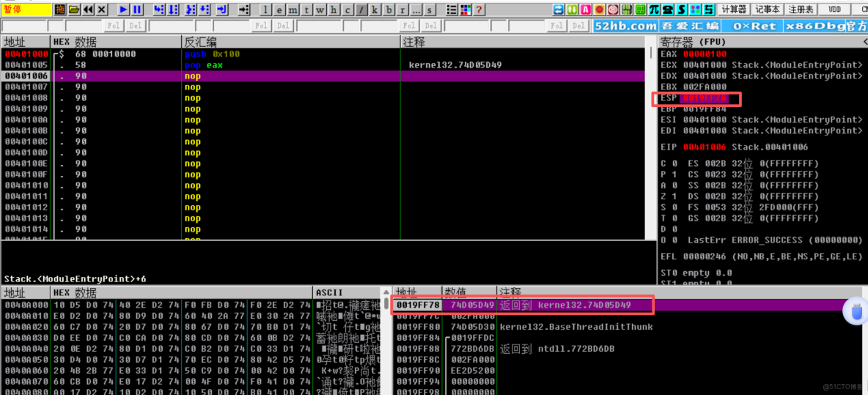Viewport: 868px width, 395px height.
Task: Click the 注释 header in the disassembly pane
Action: (x=523, y=42)
